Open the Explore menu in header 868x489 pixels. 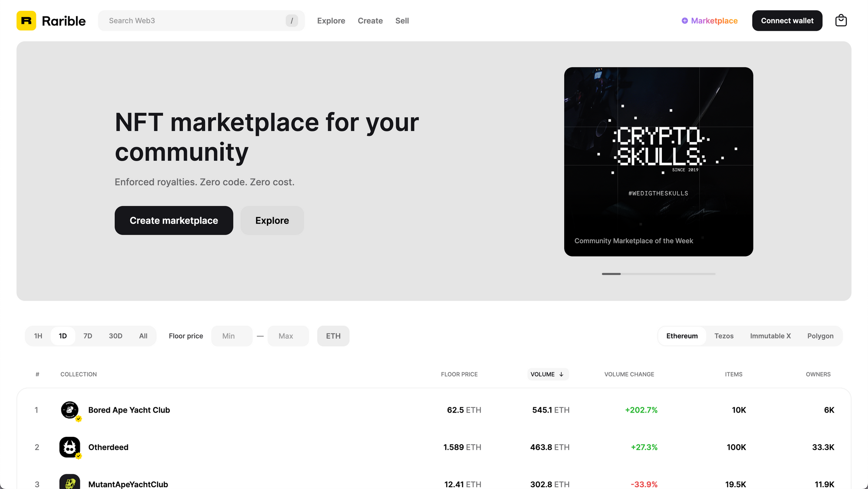(331, 21)
